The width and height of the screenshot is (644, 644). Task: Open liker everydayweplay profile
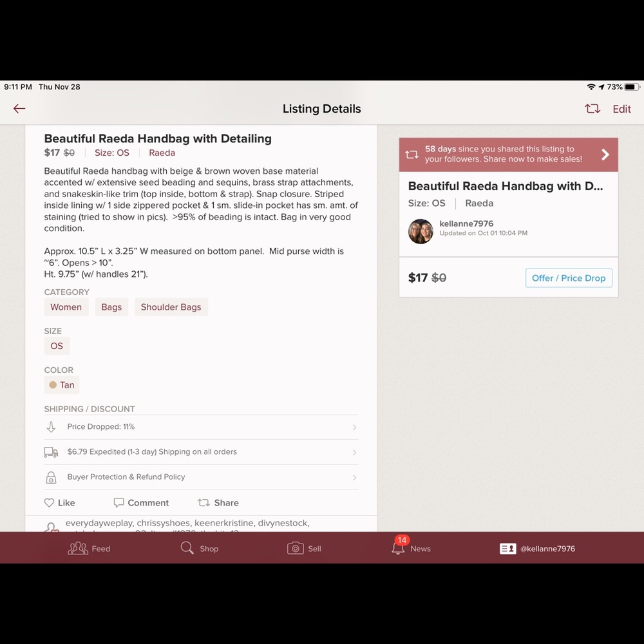(99, 523)
